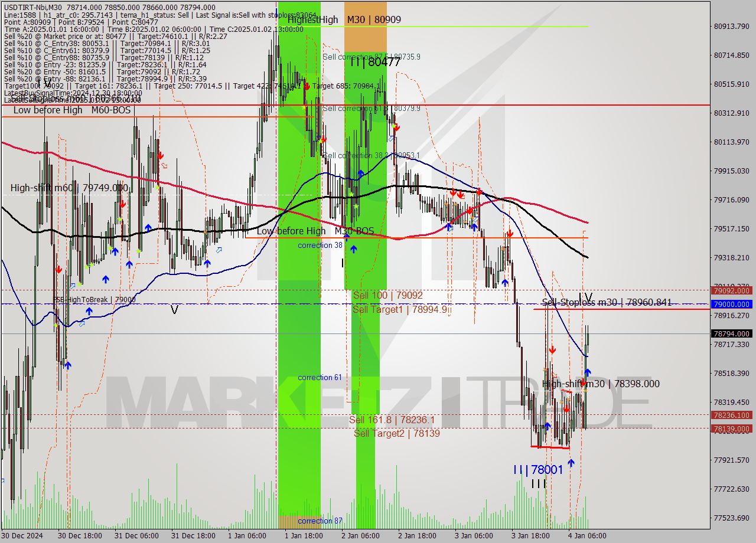
Task: Select the 'Sell correction 38.2 | 80053.1' label
Action: (372, 155)
